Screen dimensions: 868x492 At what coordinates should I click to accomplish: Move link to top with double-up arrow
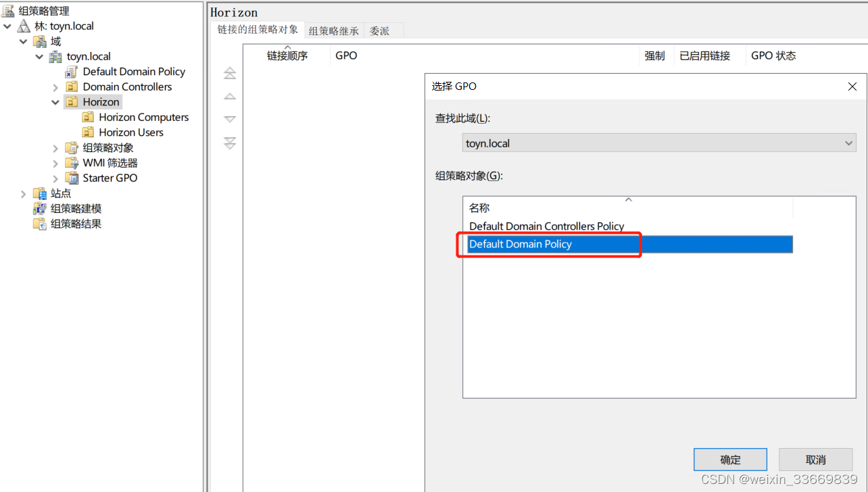point(230,73)
